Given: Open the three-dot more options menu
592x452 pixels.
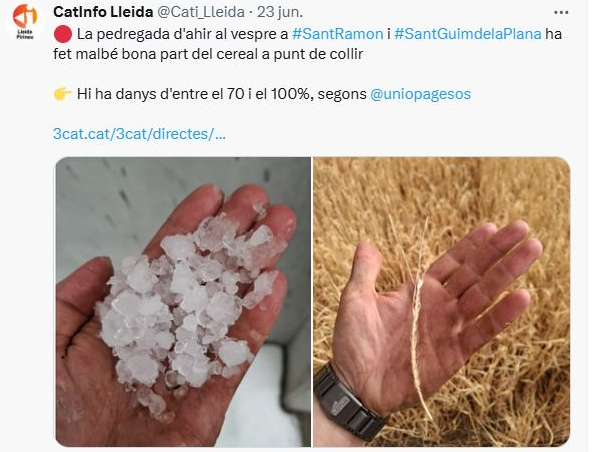Looking at the screenshot, I should pyautogui.click(x=561, y=12).
